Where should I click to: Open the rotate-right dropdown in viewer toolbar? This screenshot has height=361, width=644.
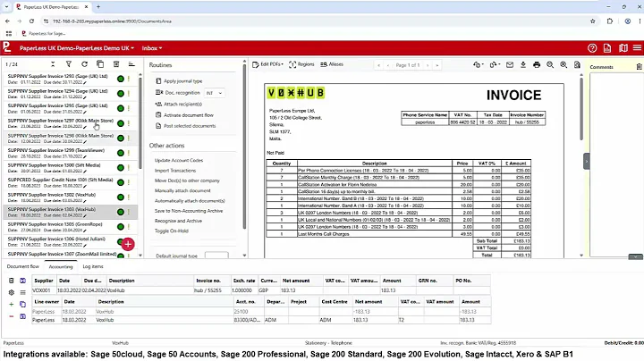(493, 65)
